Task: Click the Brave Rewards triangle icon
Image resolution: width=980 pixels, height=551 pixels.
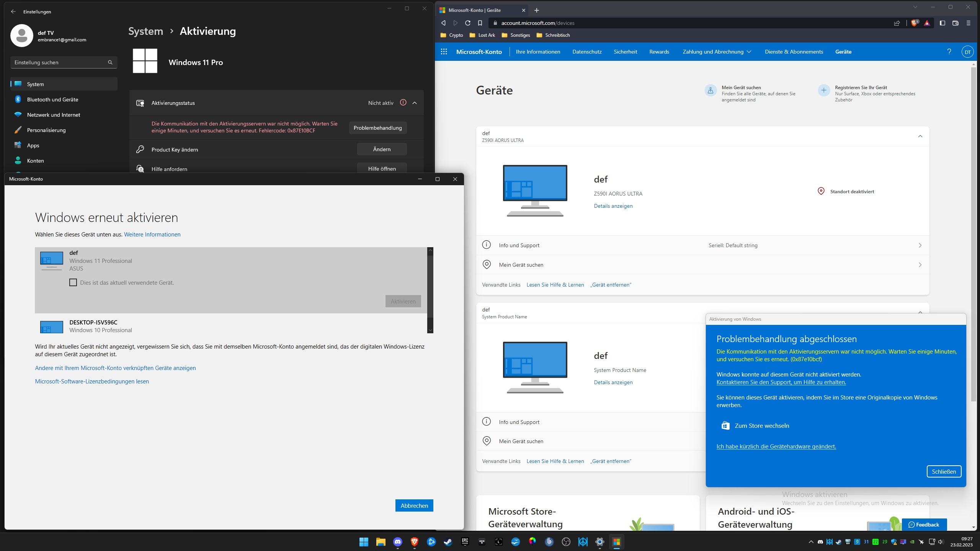Action: pyautogui.click(x=927, y=23)
